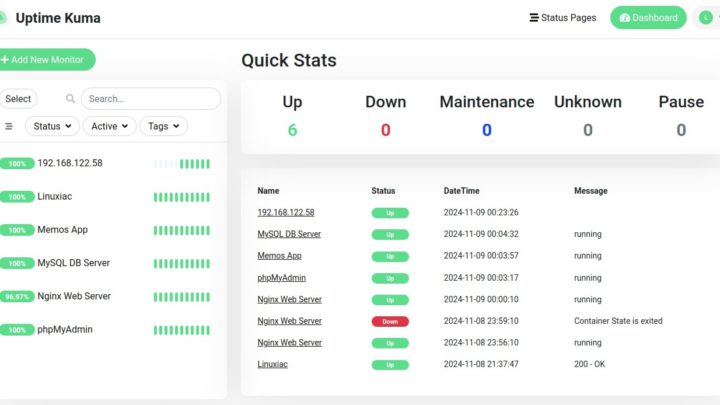
Task: Select Memos App in the monitor list
Action: (x=62, y=230)
